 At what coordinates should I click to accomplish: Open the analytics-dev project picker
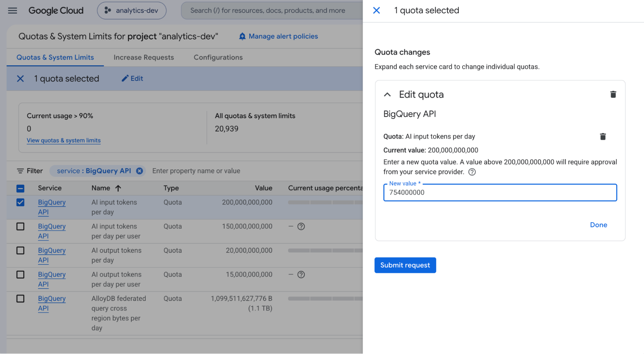coord(132,11)
